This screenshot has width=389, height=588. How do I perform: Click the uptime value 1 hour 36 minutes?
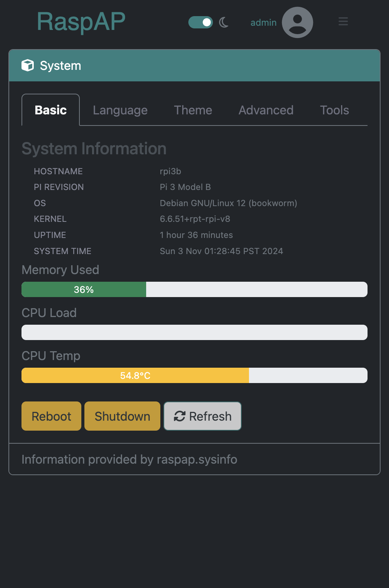click(x=196, y=235)
